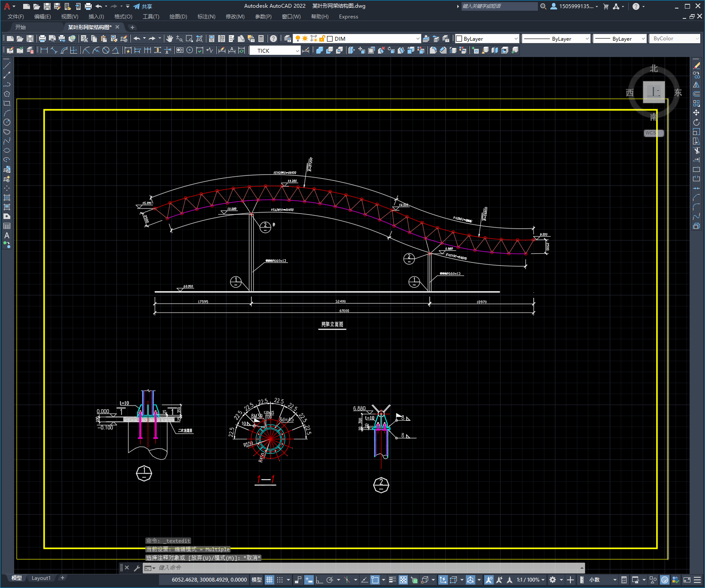Open the QuickCalc calculator icon
Screen dimensions: 705x588
(261, 39)
